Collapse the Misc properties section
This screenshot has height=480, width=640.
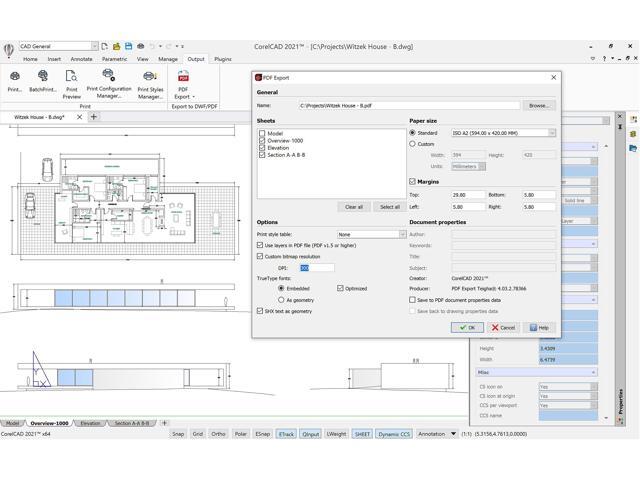point(593,372)
